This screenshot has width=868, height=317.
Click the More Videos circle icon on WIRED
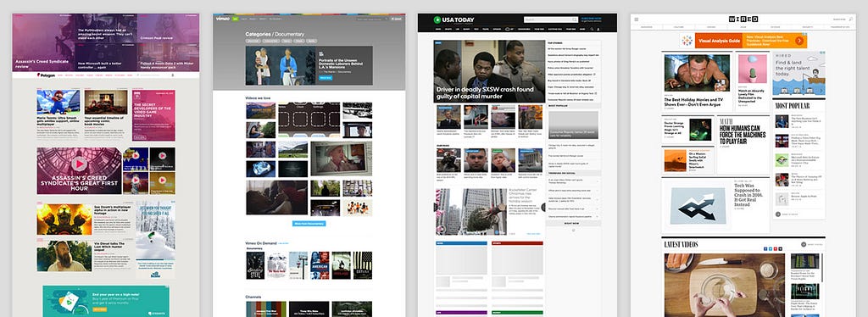point(804,244)
